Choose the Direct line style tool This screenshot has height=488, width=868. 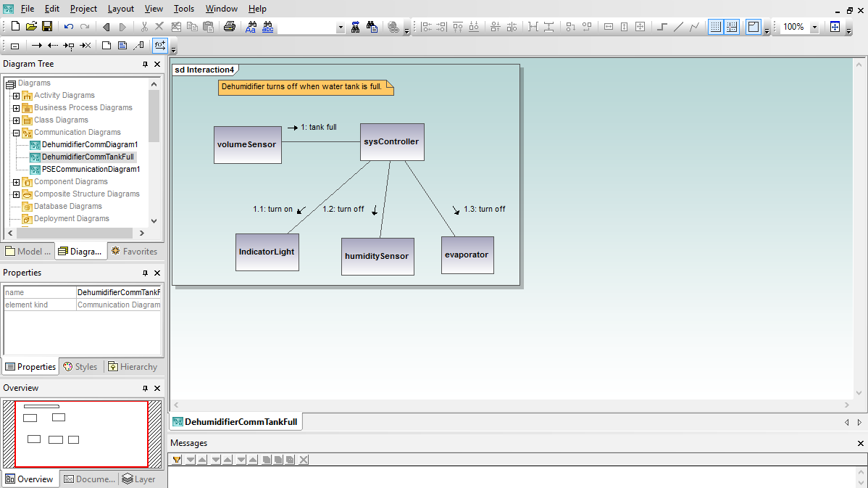click(678, 27)
